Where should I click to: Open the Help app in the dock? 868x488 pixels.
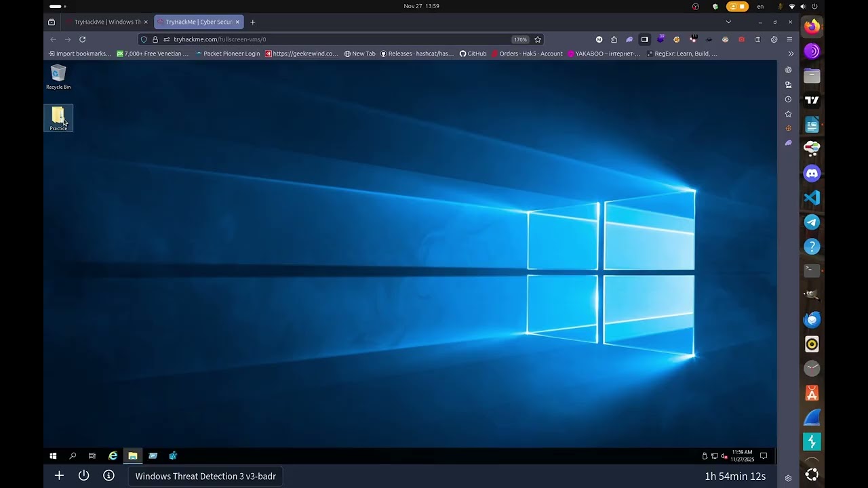tap(812, 247)
